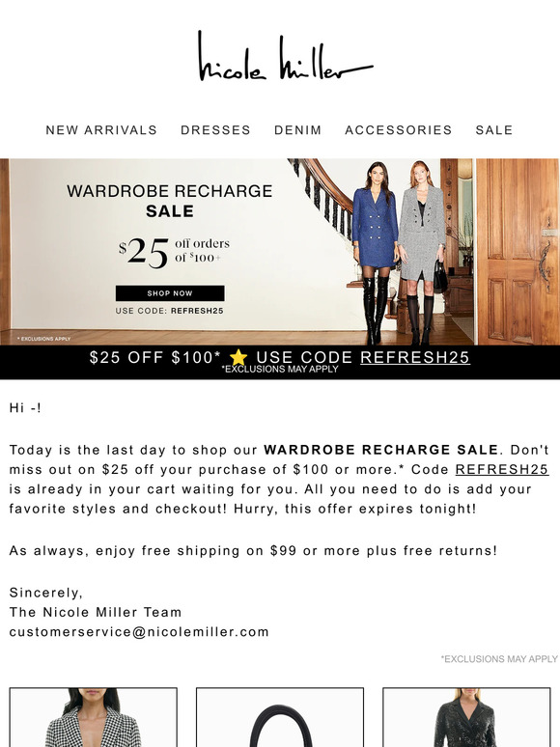Click the USE CODE: REFRESH25 text under Shop Now
Screen dimensions: 560x747
(x=169, y=311)
